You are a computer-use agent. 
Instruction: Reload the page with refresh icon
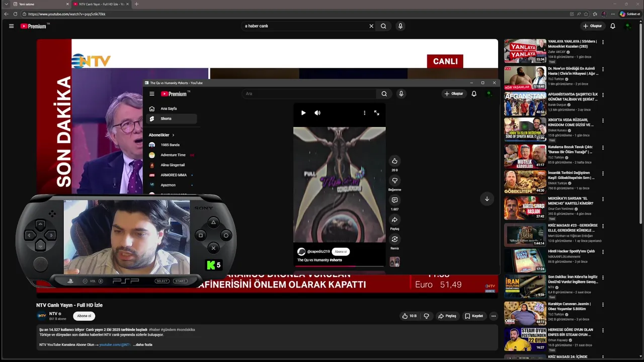15,14
